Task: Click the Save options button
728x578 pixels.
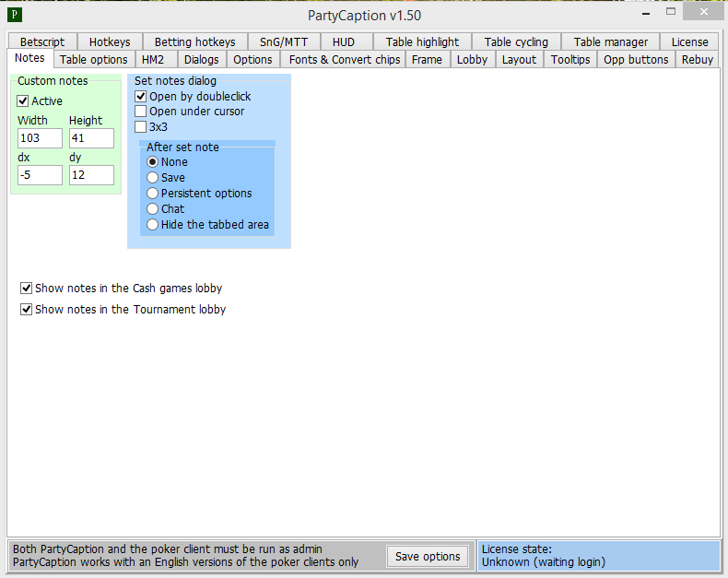Action: 428,556
